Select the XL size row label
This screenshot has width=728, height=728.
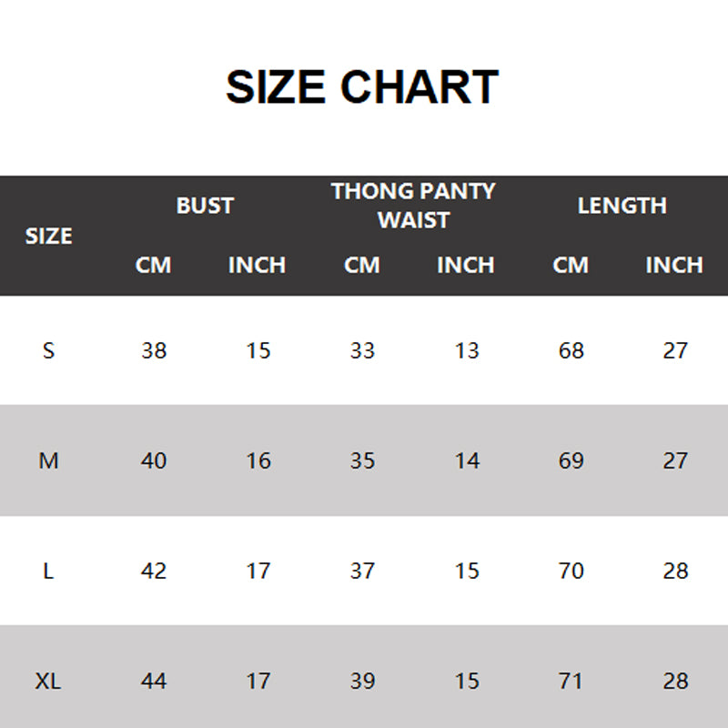point(48,681)
